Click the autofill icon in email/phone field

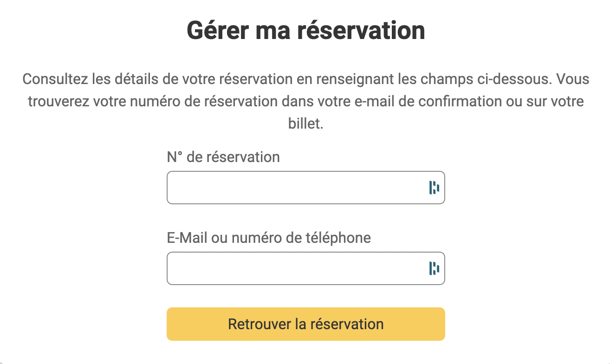click(x=434, y=268)
